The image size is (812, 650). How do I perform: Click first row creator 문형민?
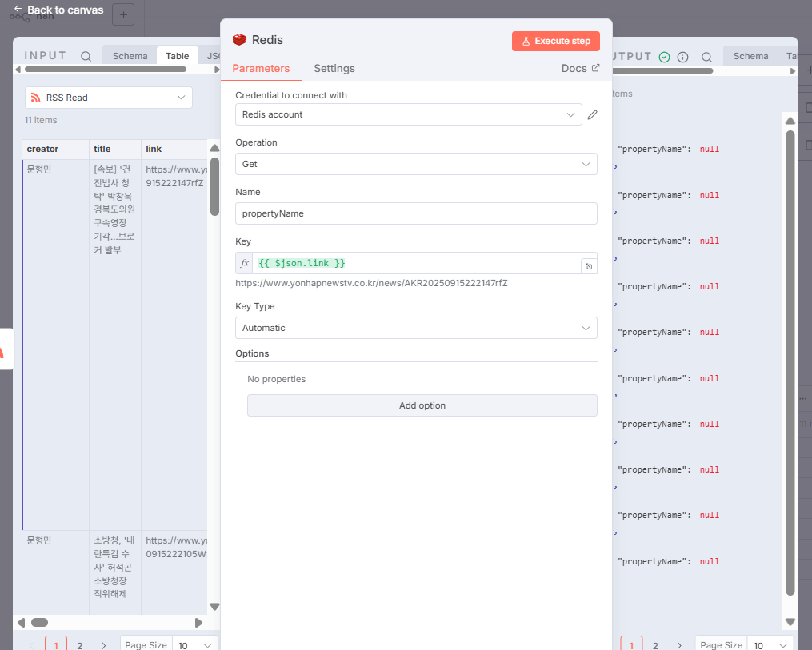[x=39, y=169]
